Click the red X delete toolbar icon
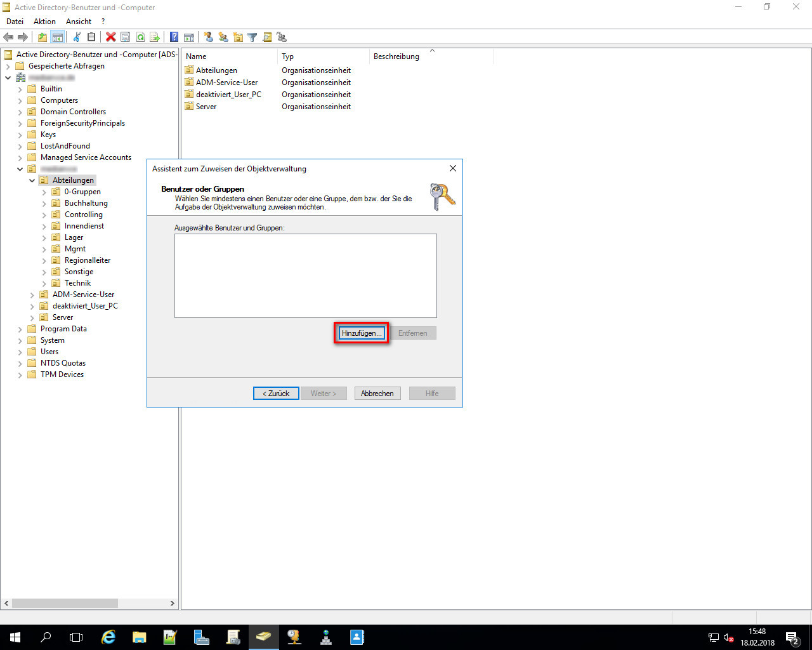The width and height of the screenshot is (812, 650). [110, 37]
